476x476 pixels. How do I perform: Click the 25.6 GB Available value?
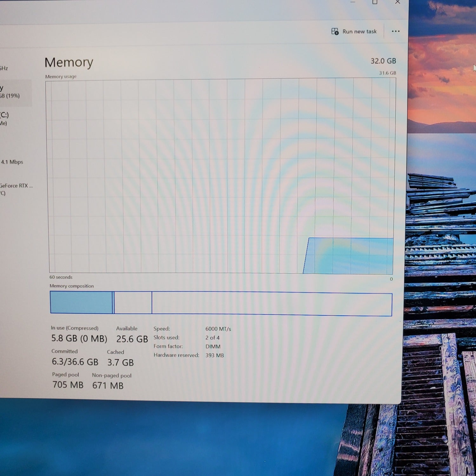pos(132,339)
